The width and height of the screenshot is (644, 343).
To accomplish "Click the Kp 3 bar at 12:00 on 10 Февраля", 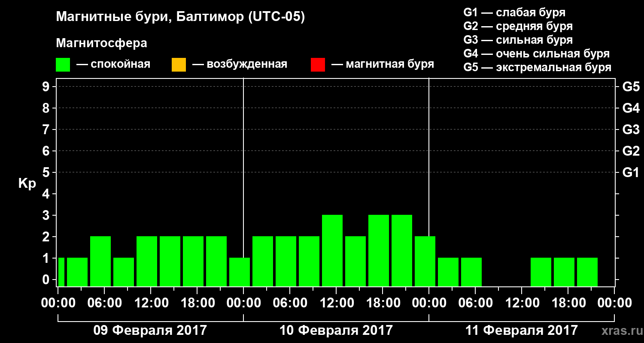I will click(x=332, y=250).
